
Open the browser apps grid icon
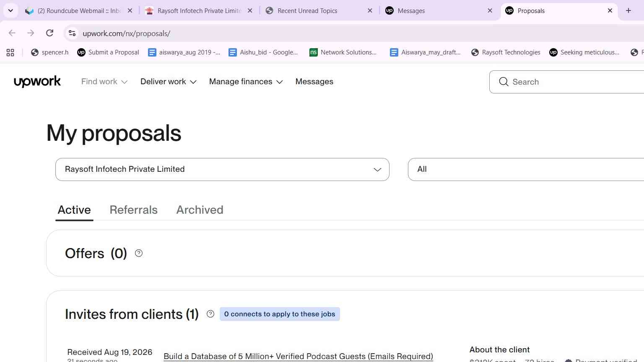coord(10,52)
